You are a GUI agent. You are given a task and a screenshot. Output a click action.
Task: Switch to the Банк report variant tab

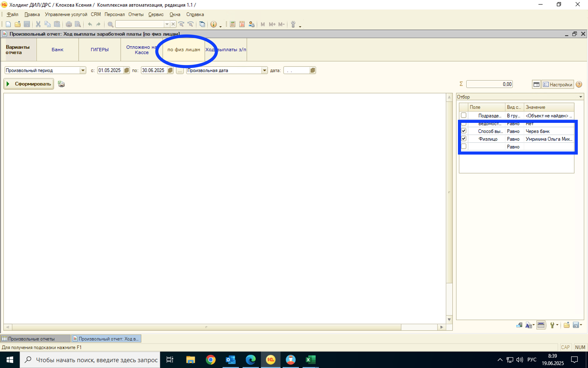point(58,50)
